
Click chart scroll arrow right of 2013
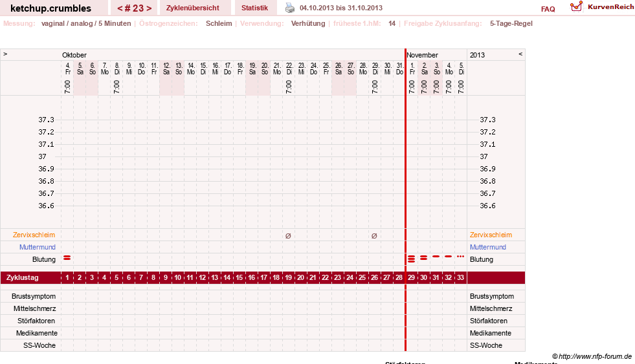[520, 54]
